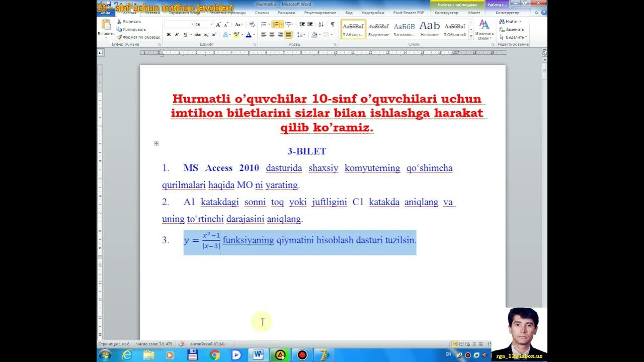
Task: Click the Internet Explorer taskbar icon
Action: click(127, 355)
